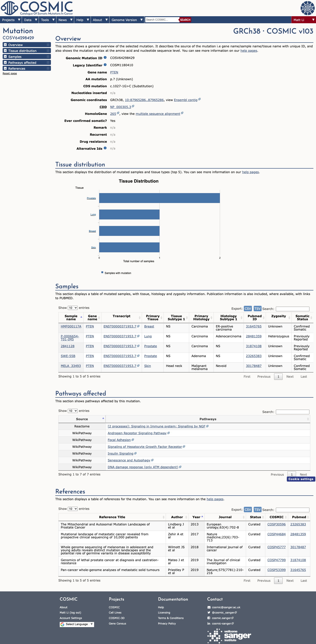Open the Gene Census footer link

[x=117, y=623]
